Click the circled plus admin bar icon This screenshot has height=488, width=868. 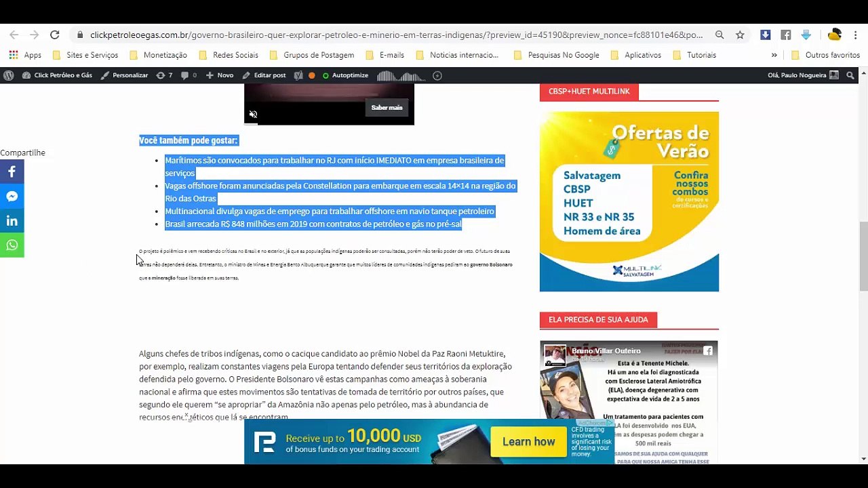437,75
